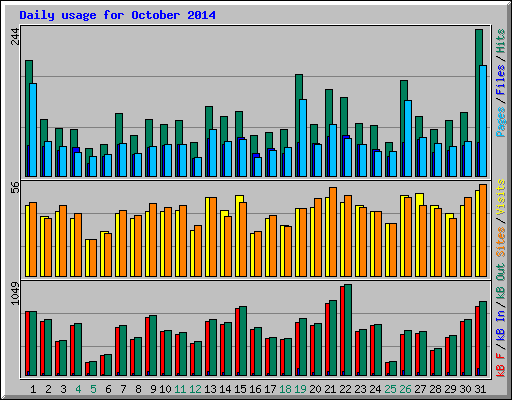Click the day 24 label on the x-axis
Viewport: 512px width, 400px height.
pyautogui.click(x=375, y=389)
